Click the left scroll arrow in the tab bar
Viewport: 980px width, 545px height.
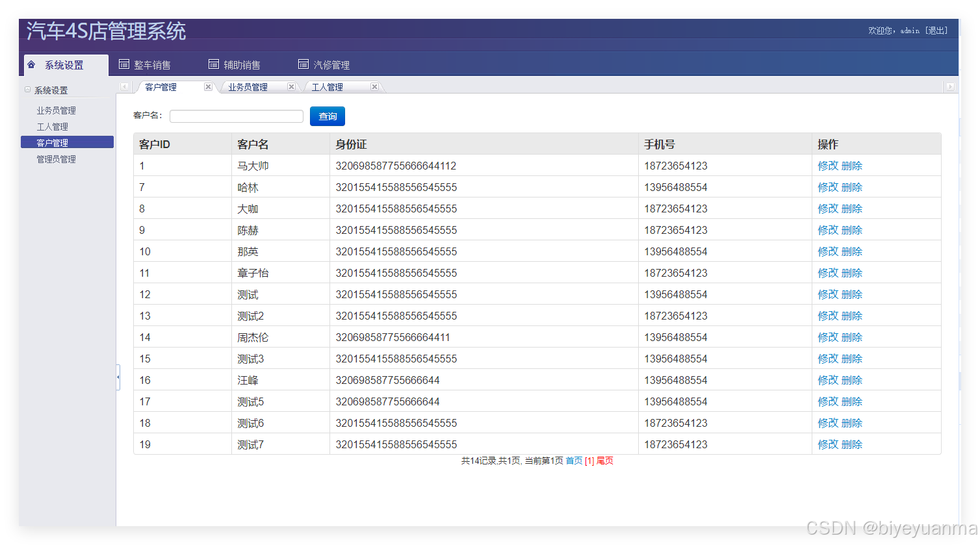[x=124, y=86]
